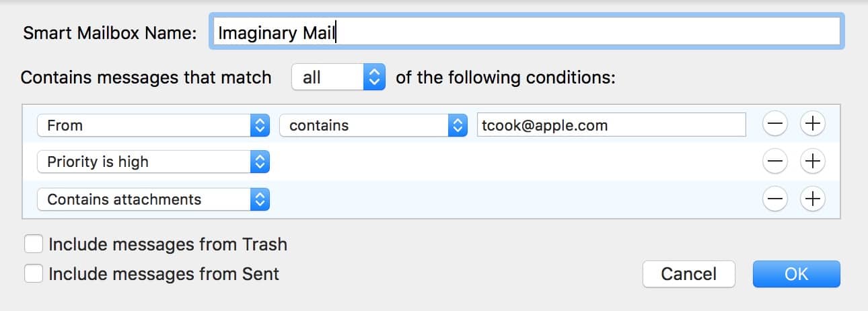Viewport: 868px width, 311px height.
Task: Remove the From contains condition row
Action: 775,124
